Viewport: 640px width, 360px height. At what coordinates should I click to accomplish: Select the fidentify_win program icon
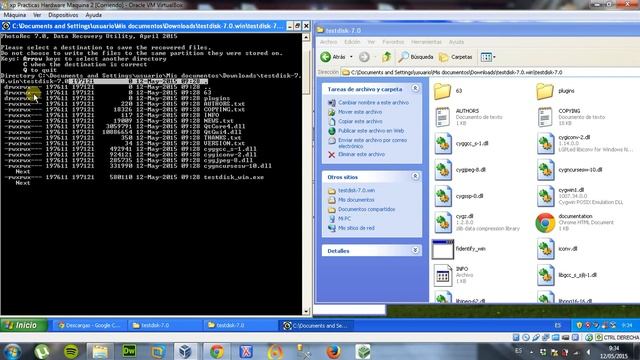click(x=443, y=249)
